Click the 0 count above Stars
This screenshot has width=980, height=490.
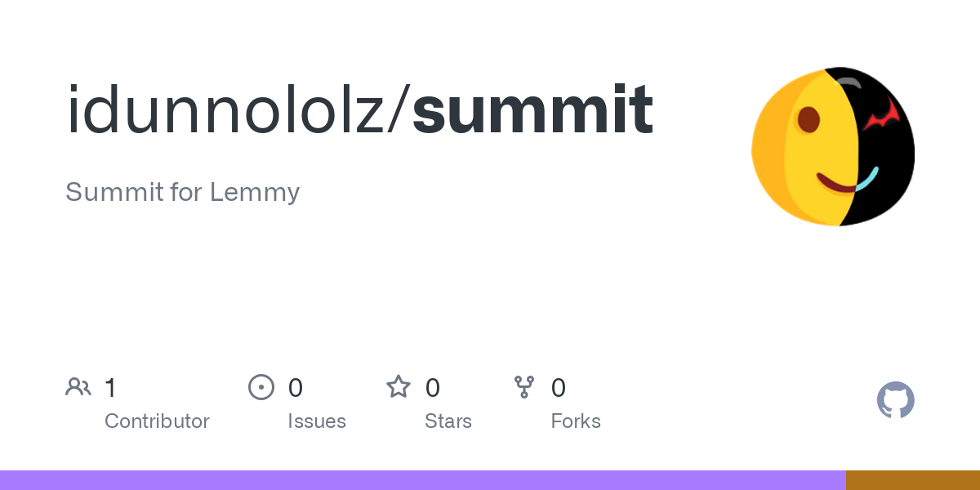[433, 388]
